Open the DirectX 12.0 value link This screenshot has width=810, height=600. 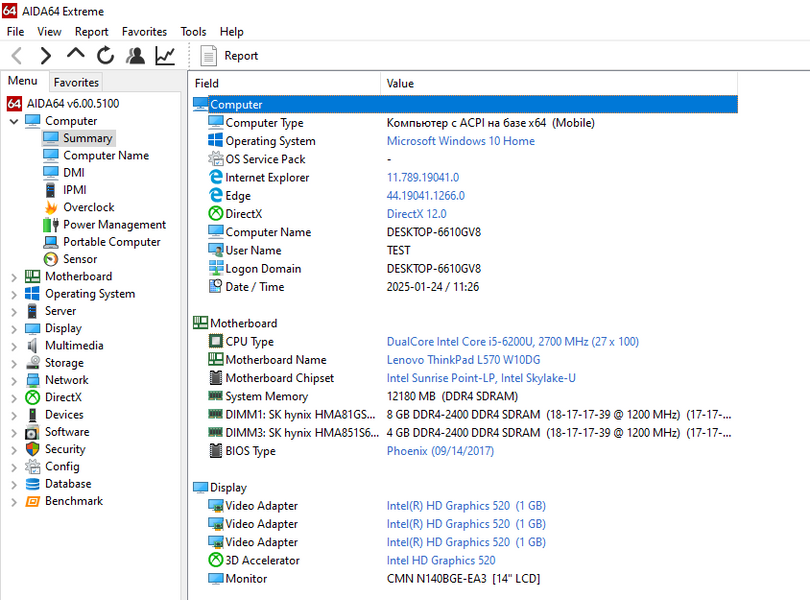(416, 214)
